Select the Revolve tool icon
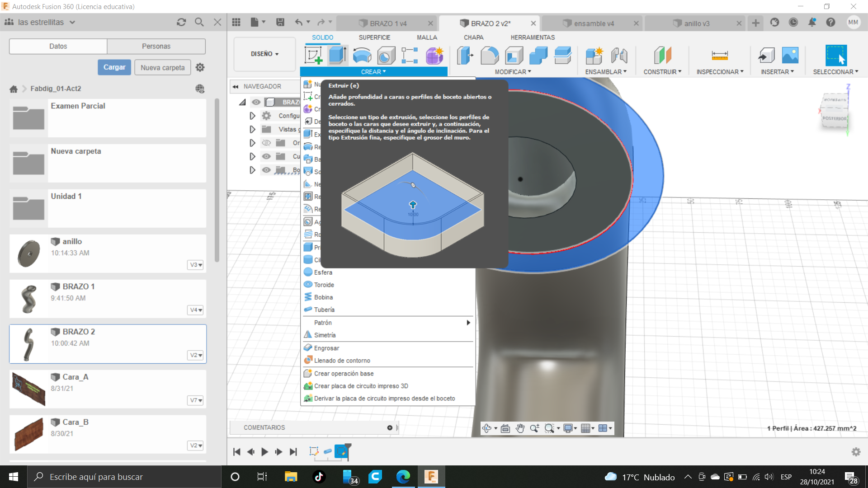The height and width of the screenshot is (488, 868). tap(362, 56)
